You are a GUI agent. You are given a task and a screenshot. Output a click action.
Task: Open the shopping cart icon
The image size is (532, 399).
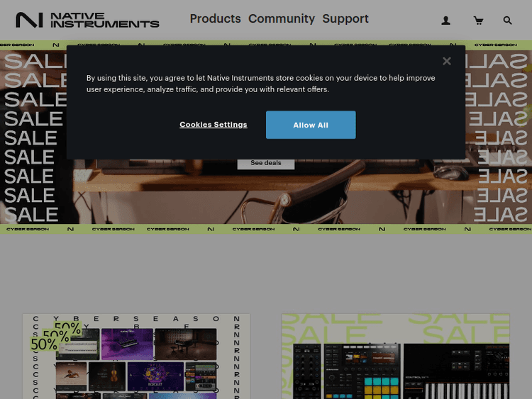(478, 21)
